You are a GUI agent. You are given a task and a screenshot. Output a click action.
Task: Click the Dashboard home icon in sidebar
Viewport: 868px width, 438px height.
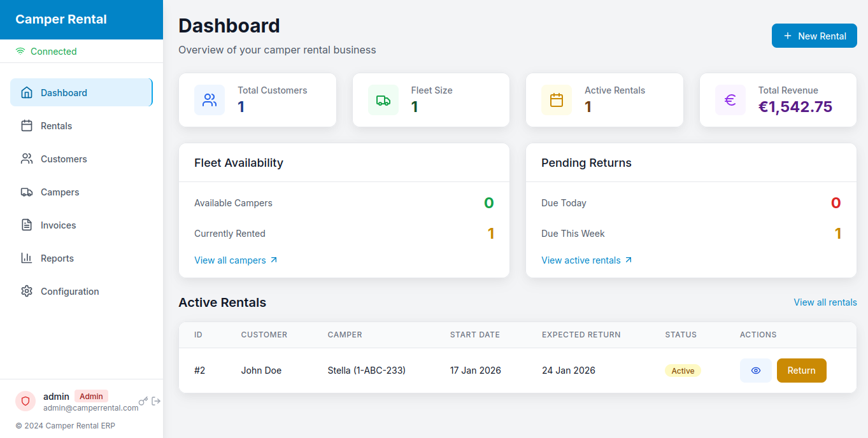[x=27, y=93]
